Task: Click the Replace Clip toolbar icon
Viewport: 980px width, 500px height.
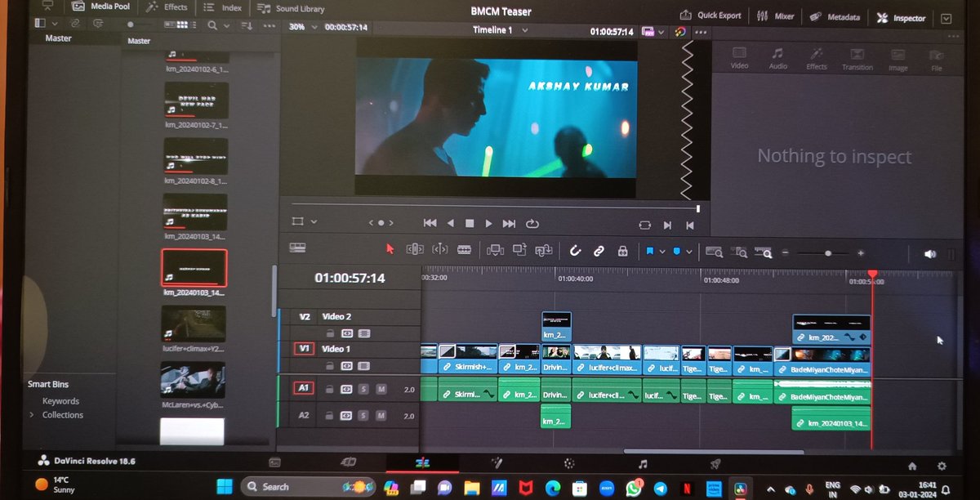Action: tap(544, 251)
